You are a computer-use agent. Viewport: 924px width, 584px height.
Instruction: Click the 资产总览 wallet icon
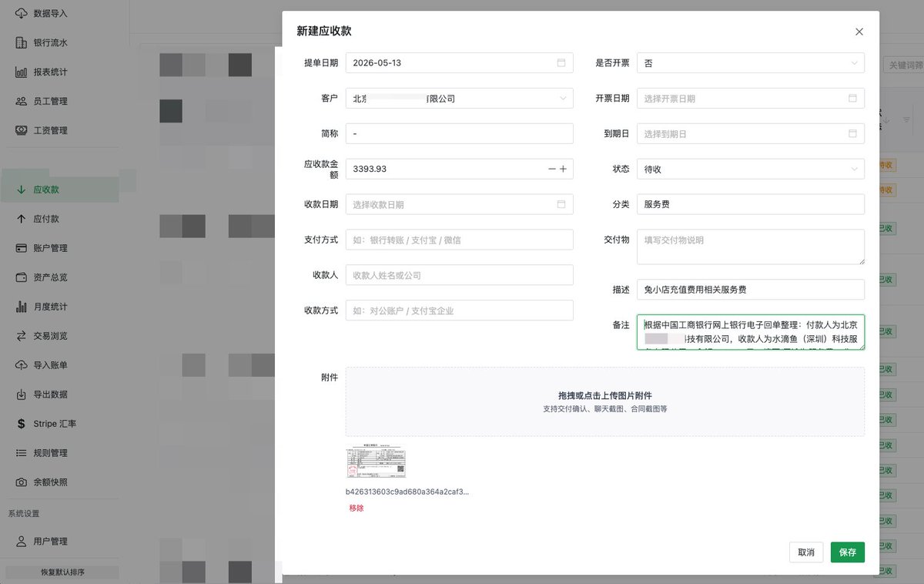click(x=22, y=277)
